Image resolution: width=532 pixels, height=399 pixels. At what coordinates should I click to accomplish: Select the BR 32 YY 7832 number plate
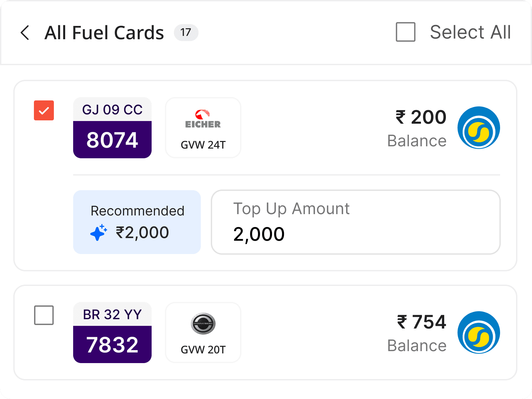coord(112,333)
